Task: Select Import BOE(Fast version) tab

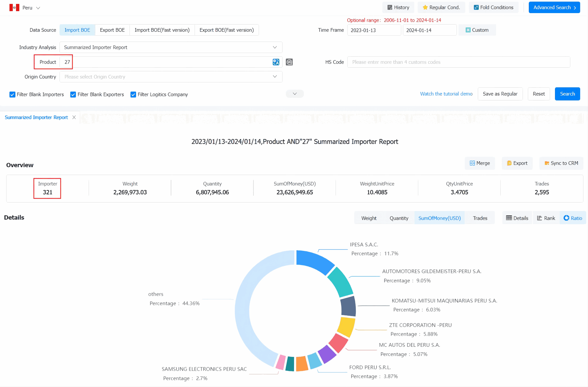Action: pyautogui.click(x=162, y=30)
